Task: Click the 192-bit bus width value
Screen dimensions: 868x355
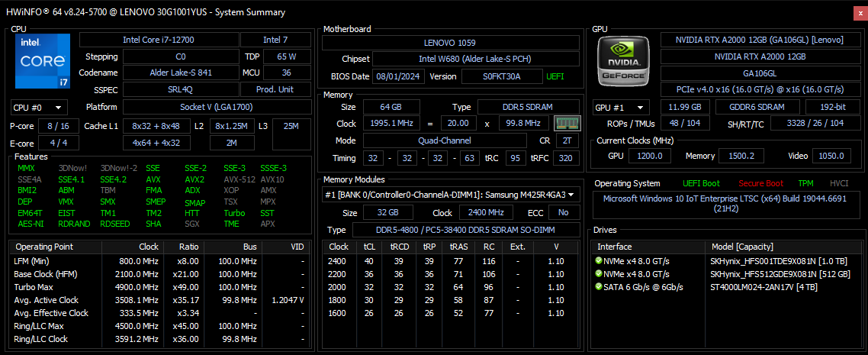Action: coord(831,108)
